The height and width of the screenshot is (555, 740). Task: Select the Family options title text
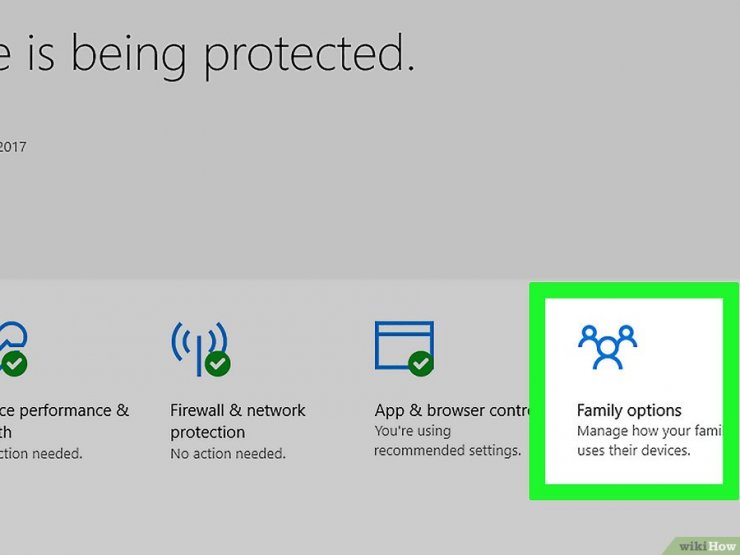[629, 410]
